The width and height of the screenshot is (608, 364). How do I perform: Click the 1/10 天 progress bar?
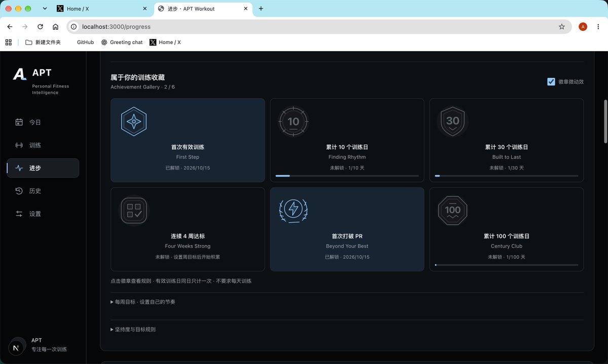[x=347, y=176]
